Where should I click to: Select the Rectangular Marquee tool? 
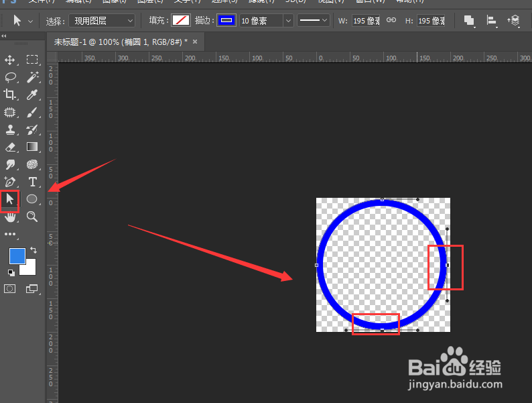32,60
